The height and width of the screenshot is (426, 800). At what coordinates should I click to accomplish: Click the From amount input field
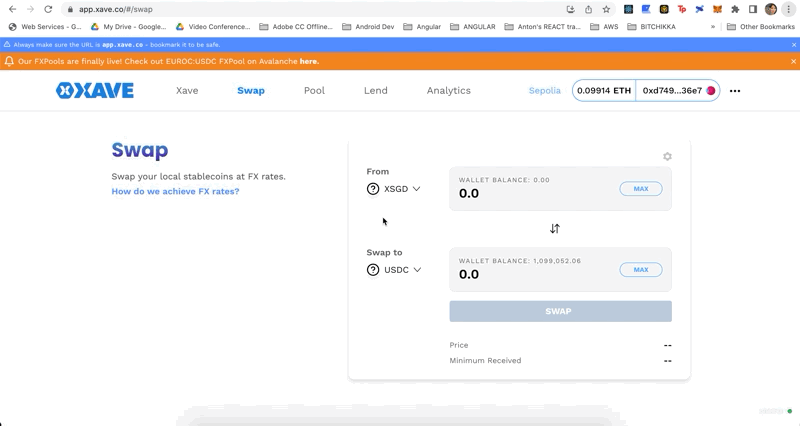coord(530,194)
